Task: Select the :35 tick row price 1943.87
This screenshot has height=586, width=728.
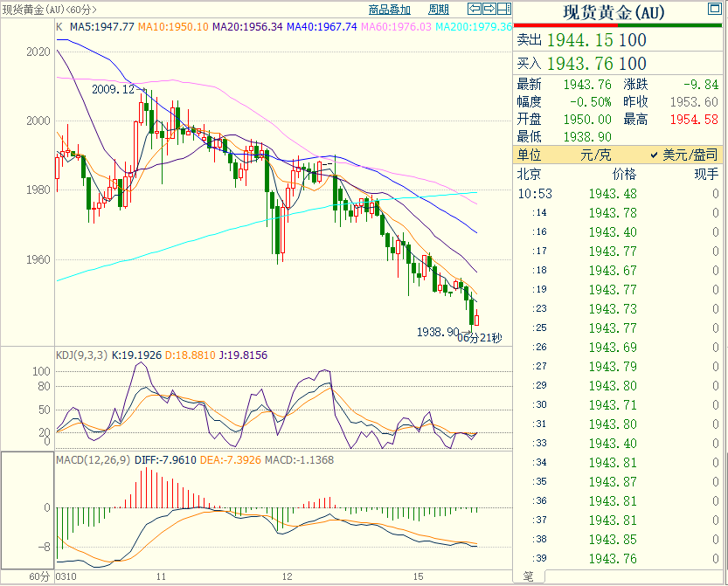Action: pos(613,482)
